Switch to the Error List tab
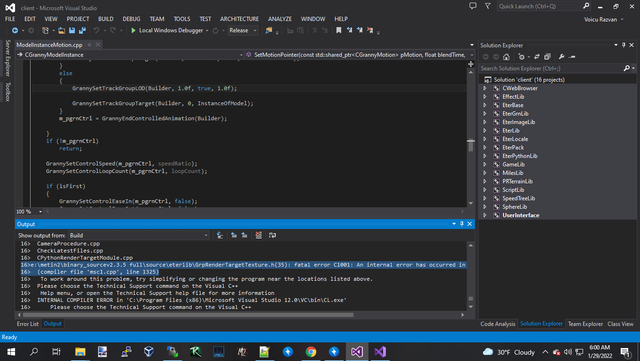Image resolution: width=640 pixels, height=361 pixels. [27, 324]
